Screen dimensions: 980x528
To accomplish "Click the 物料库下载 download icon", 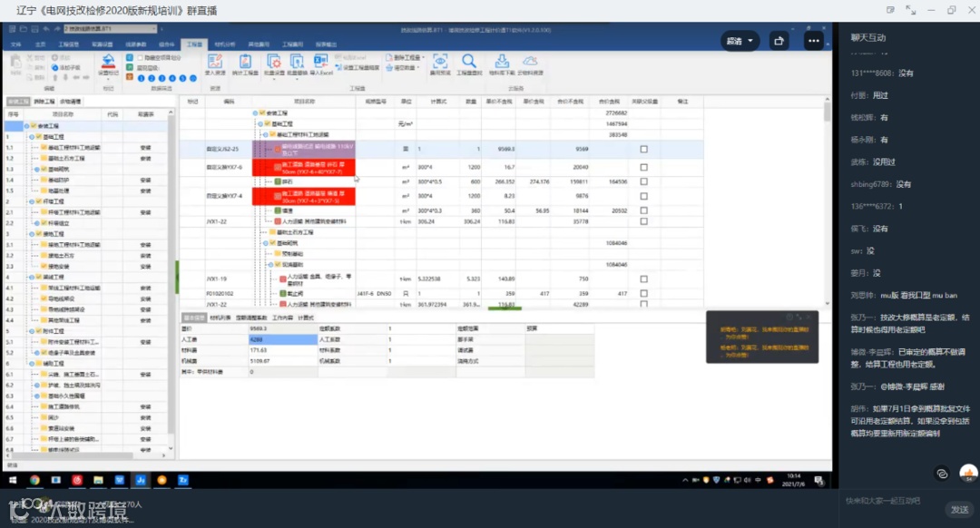I will click(x=502, y=61).
